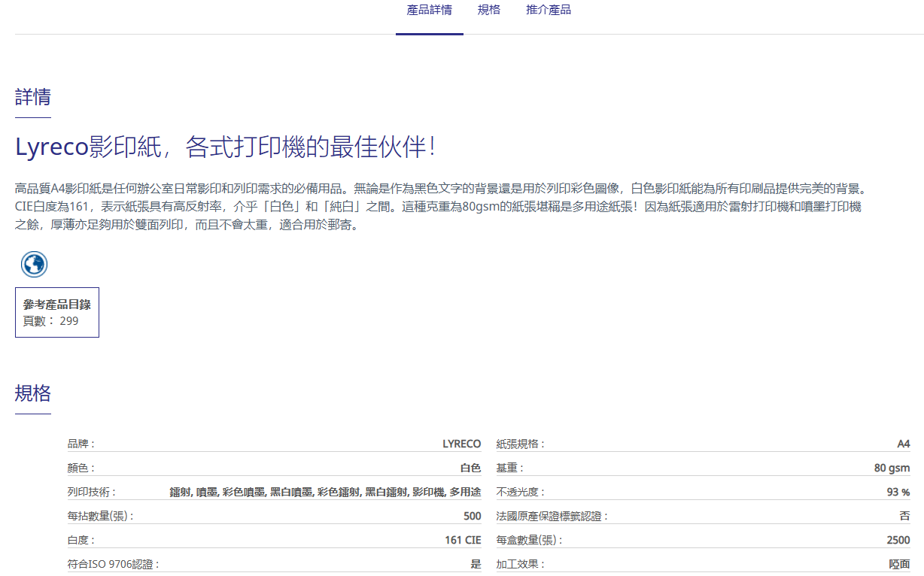Click the 白度 label
This screenshot has width=924, height=576.
click(x=81, y=541)
